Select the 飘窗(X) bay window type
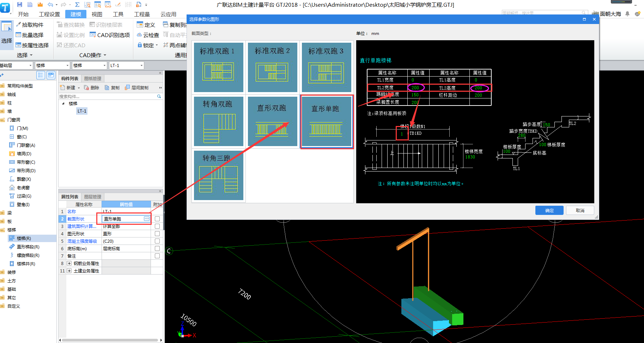The height and width of the screenshot is (343, 644). click(x=20, y=179)
